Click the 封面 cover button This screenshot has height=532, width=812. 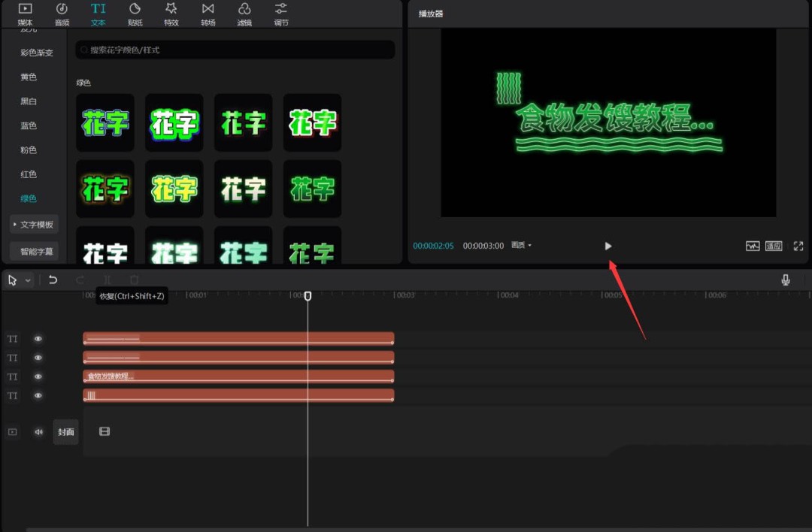click(x=66, y=432)
